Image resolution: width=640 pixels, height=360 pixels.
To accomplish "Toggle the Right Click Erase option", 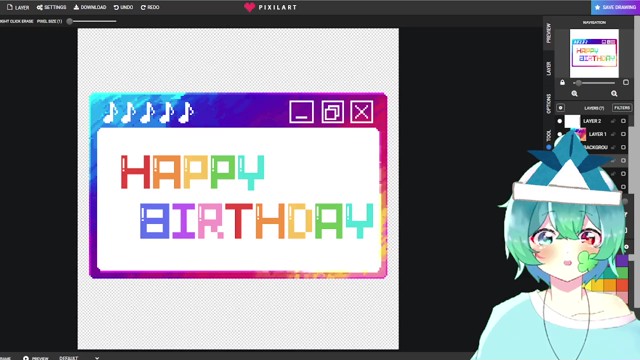I will (x=16, y=21).
